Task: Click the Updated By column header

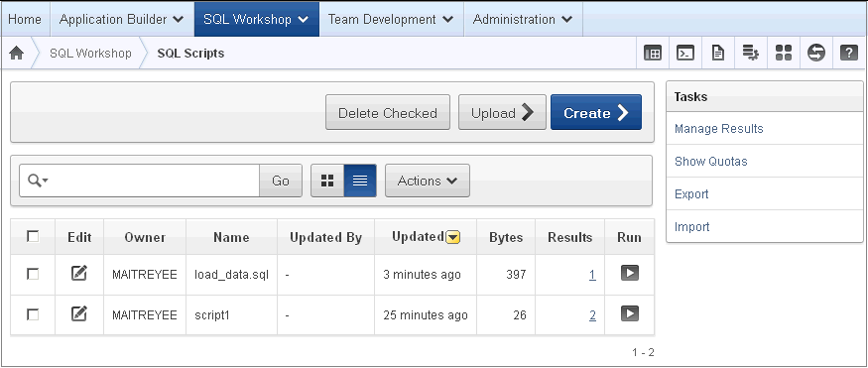Action: [325, 237]
